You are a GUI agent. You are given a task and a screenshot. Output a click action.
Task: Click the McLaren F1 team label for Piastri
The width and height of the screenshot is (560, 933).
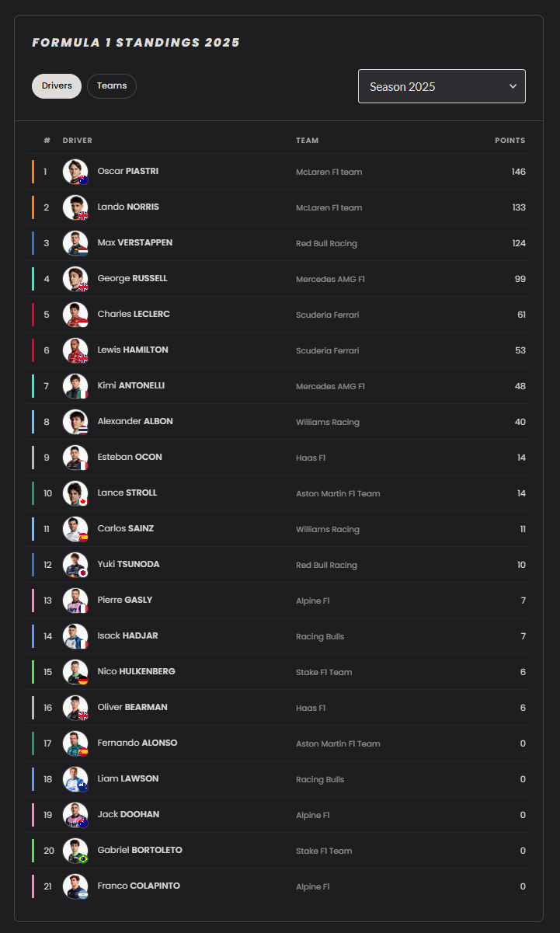329,172
